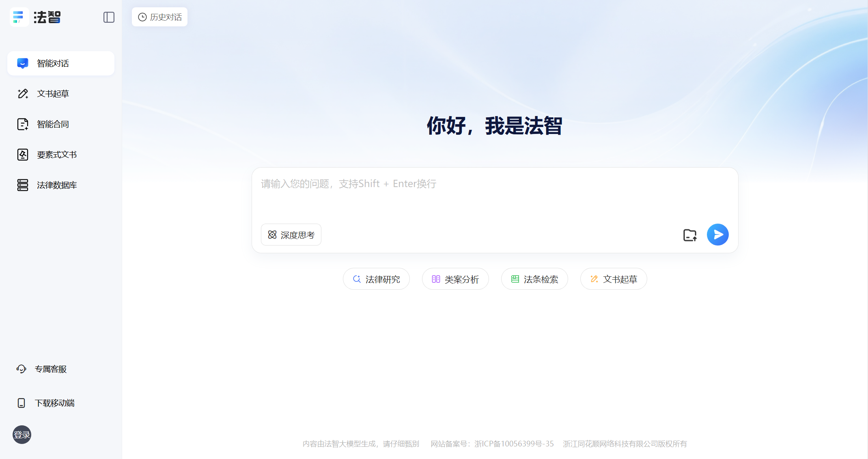Click the 你好，我是法智 heading
868x459 pixels.
coord(495,126)
